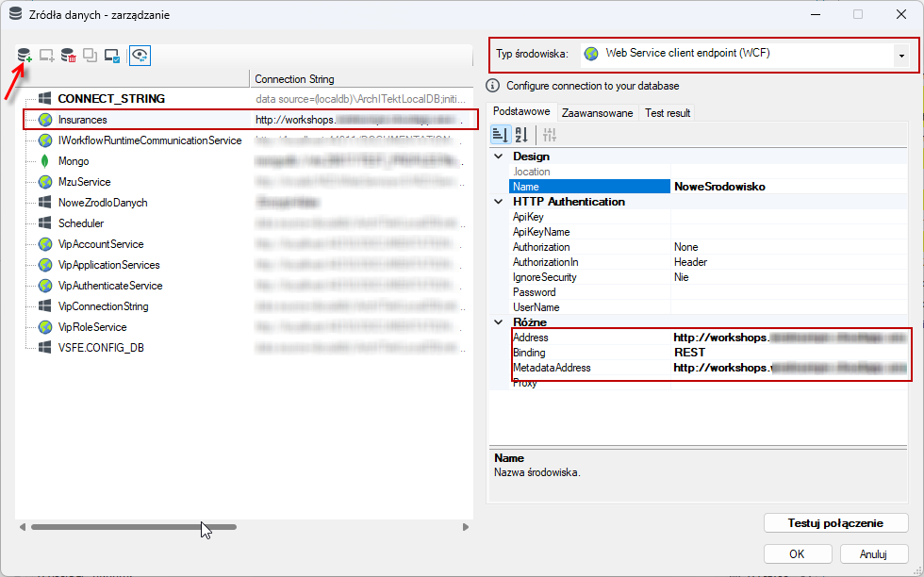Click the Windows icon beside CONNECT_STRING
924x577 pixels.
click(45, 98)
